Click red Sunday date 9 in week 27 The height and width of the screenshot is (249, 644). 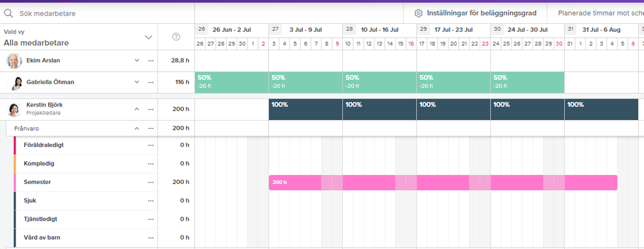[x=337, y=44]
